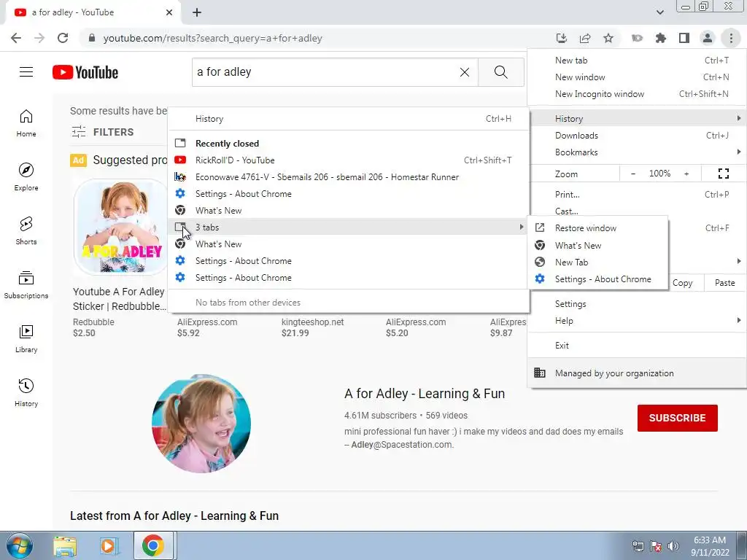
Task: Toggle the side panel icon
Action: tap(684, 38)
